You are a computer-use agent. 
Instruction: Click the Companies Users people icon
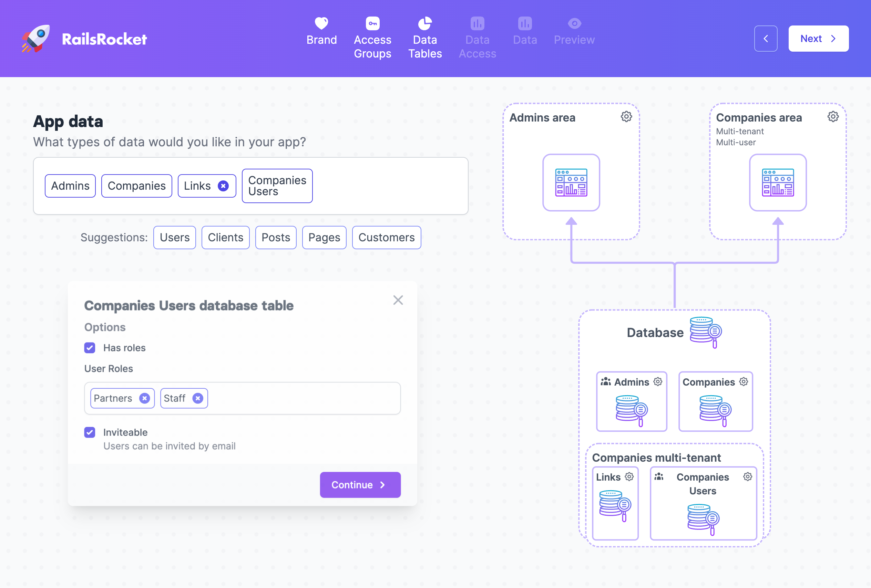click(659, 476)
